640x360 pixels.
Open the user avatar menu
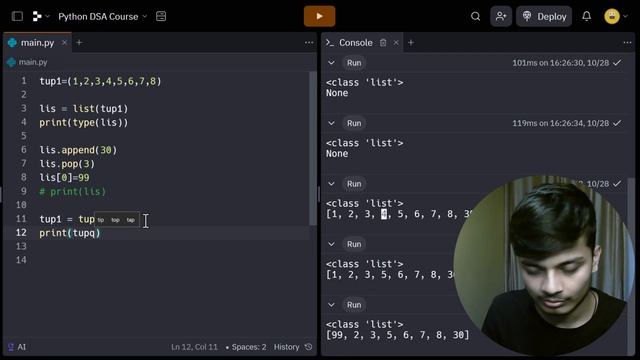pyautogui.click(x=612, y=16)
